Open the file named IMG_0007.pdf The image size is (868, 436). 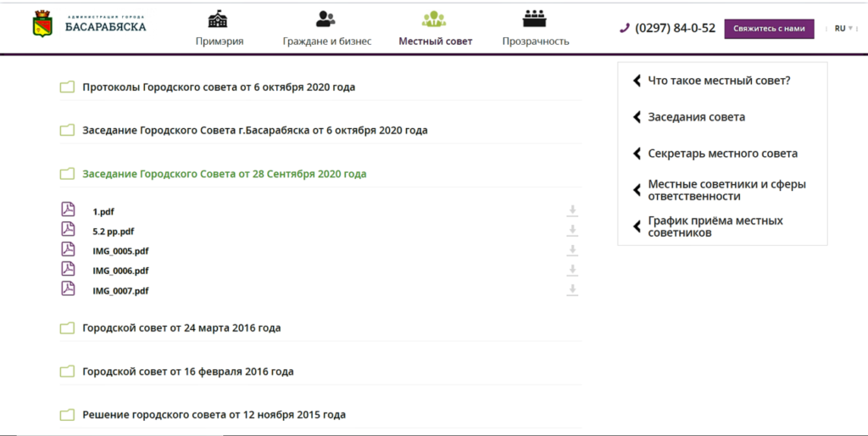click(120, 291)
